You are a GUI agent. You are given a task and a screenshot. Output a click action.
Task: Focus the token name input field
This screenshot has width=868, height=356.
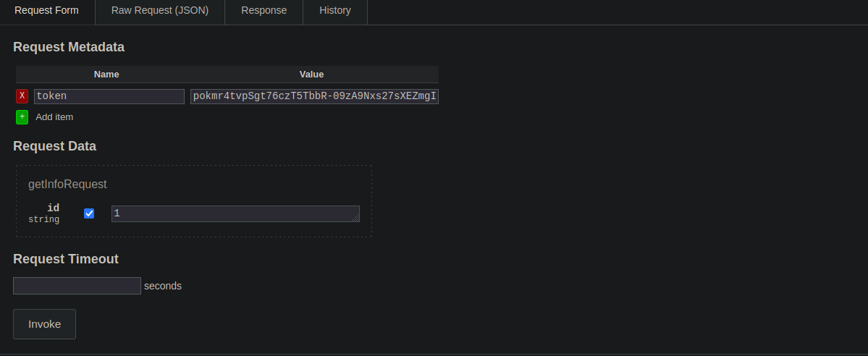pyautogui.click(x=109, y=96)
